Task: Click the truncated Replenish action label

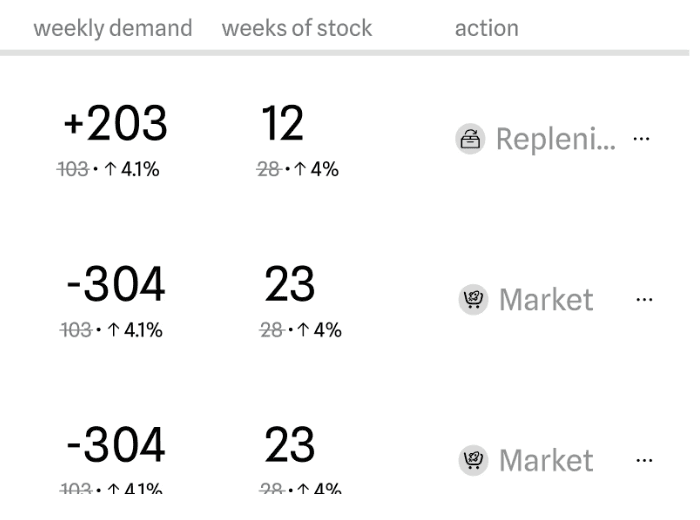Action: click(x=556, y=139)
